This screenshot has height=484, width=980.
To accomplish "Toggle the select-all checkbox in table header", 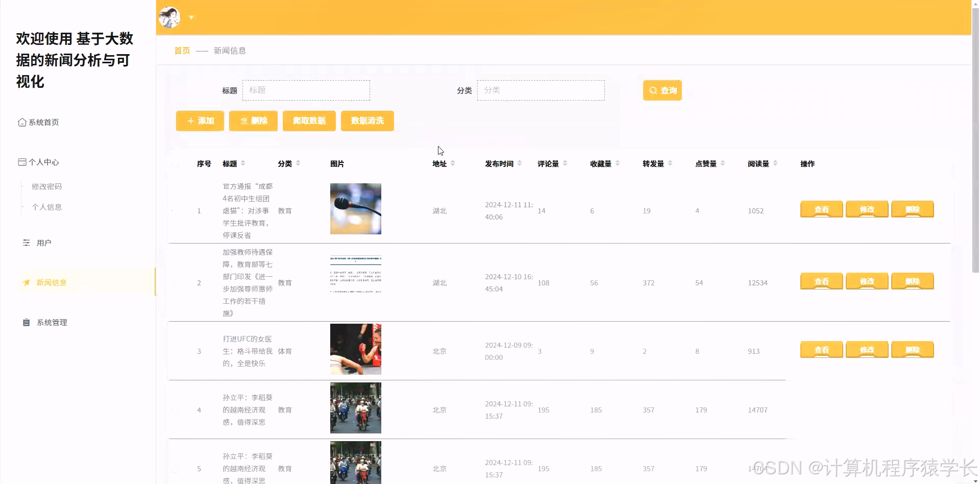I will 175,164.
